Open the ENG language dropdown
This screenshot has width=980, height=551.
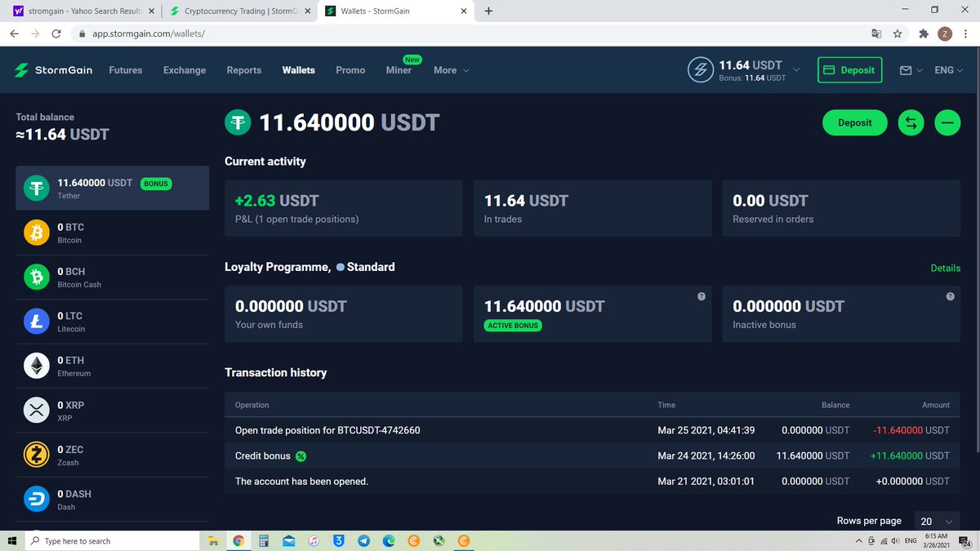pyautogui.click(x=947, y=70)
